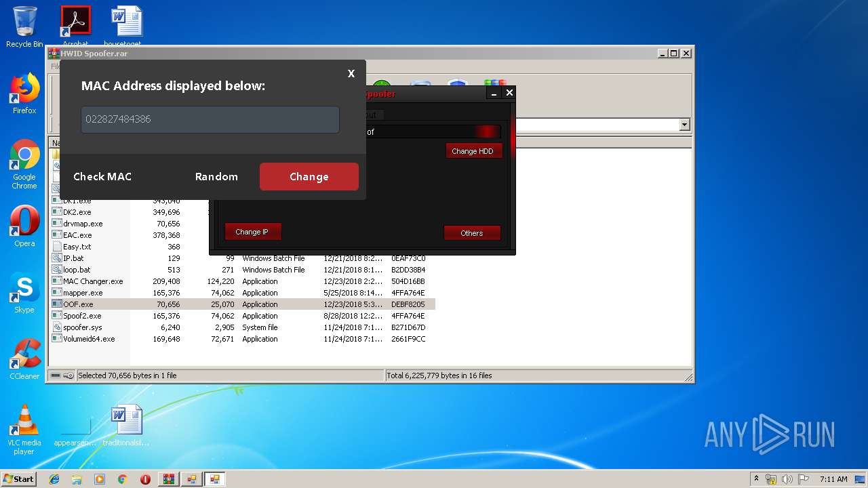Launch CCleaner from the desktop
Image resolution: width=868 pixels, height=488 pixels.
click(24, 359)
